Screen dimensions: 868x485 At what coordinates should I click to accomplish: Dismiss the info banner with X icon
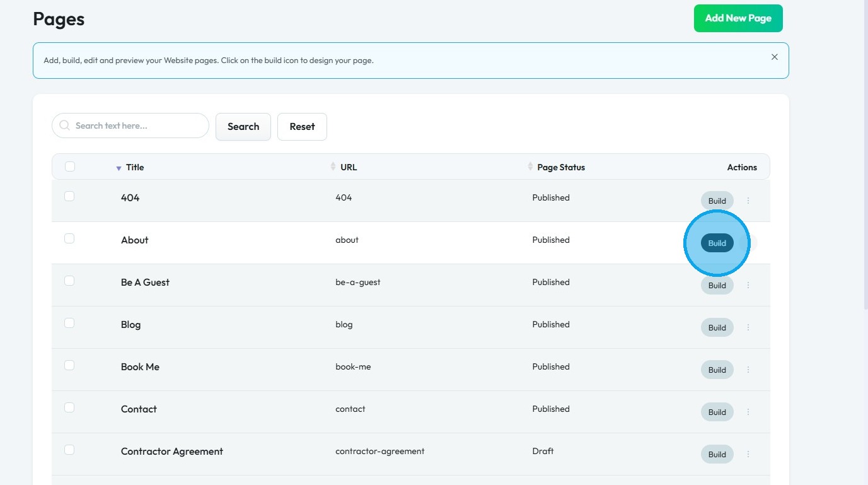coord(774,57)
